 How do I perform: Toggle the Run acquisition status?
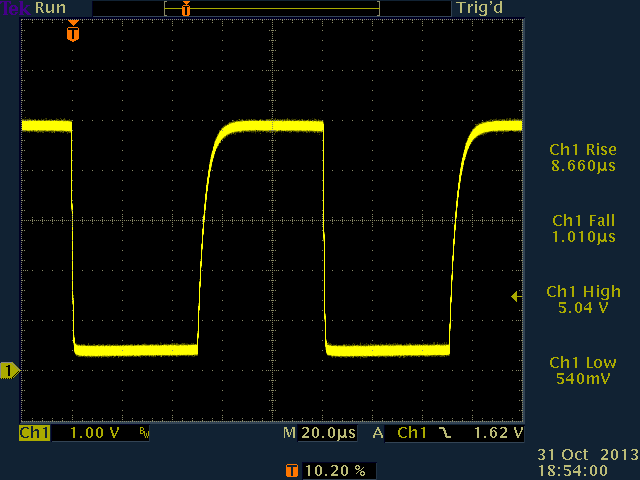point(51,8)
